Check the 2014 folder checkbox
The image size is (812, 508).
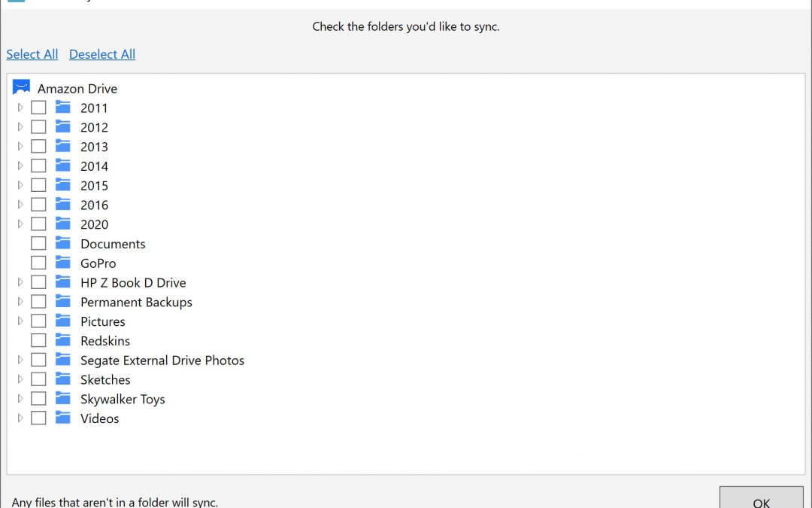click(x=38, y=166)
